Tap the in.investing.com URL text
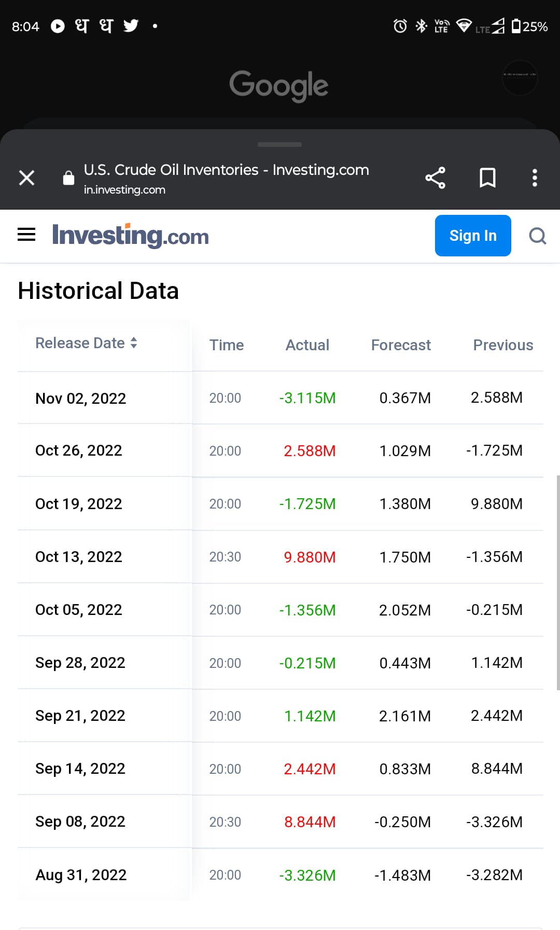 pos(124,190)
